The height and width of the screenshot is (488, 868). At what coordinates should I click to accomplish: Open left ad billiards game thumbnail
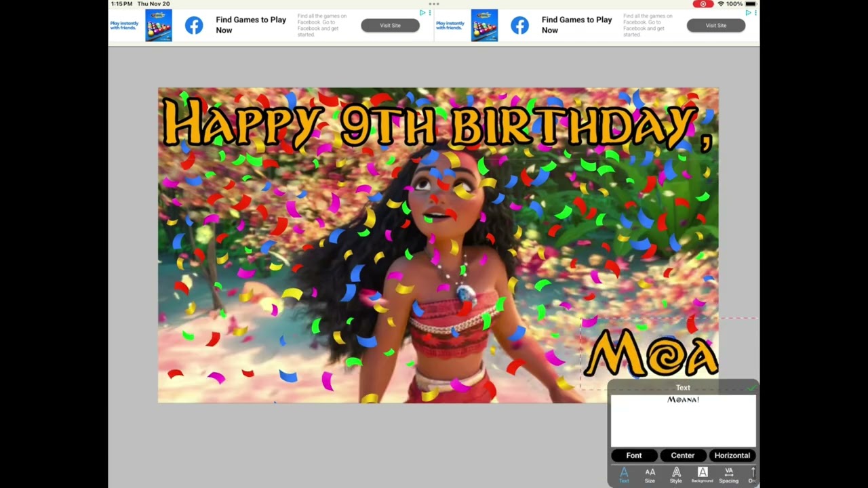click(159, 25)
